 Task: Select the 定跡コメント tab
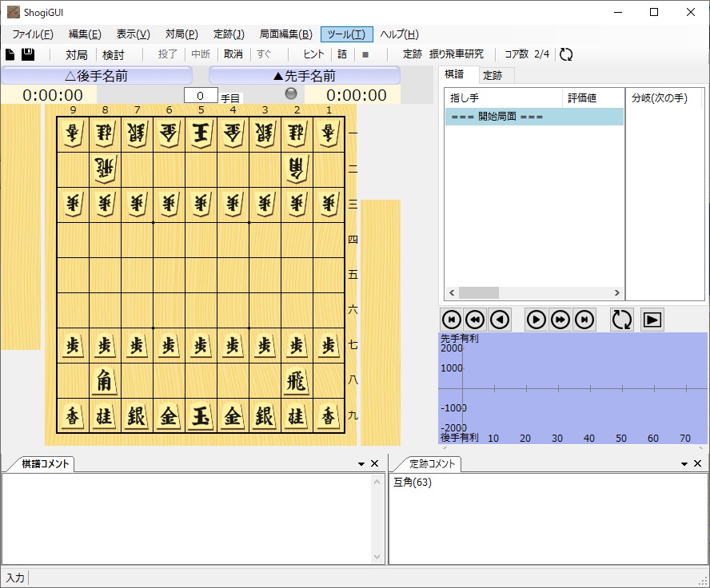coord(432,464)
